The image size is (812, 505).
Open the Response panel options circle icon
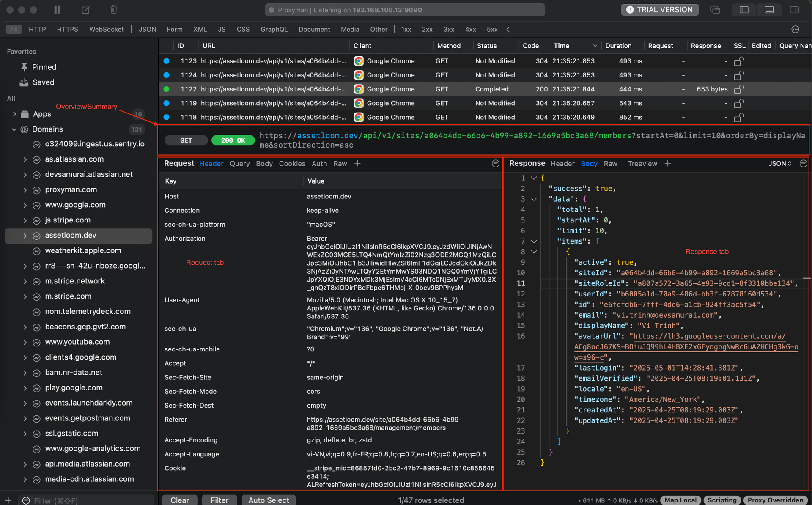pos(803,164)
